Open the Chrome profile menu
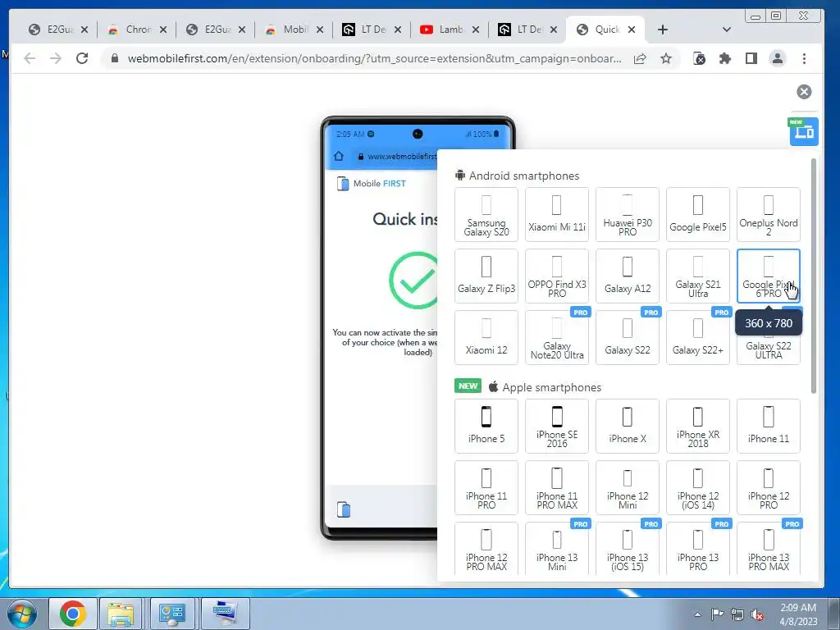 tap(778, 58)
